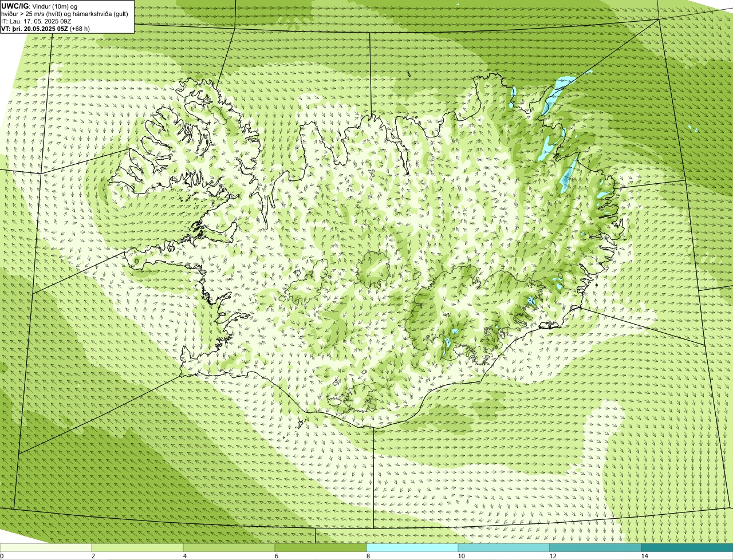Viewport: 733px width, 560px height.
Task: Select the 'VT: þri. 20.05.2025 05Z (+68 h)' line
Action: pos(46,28)
